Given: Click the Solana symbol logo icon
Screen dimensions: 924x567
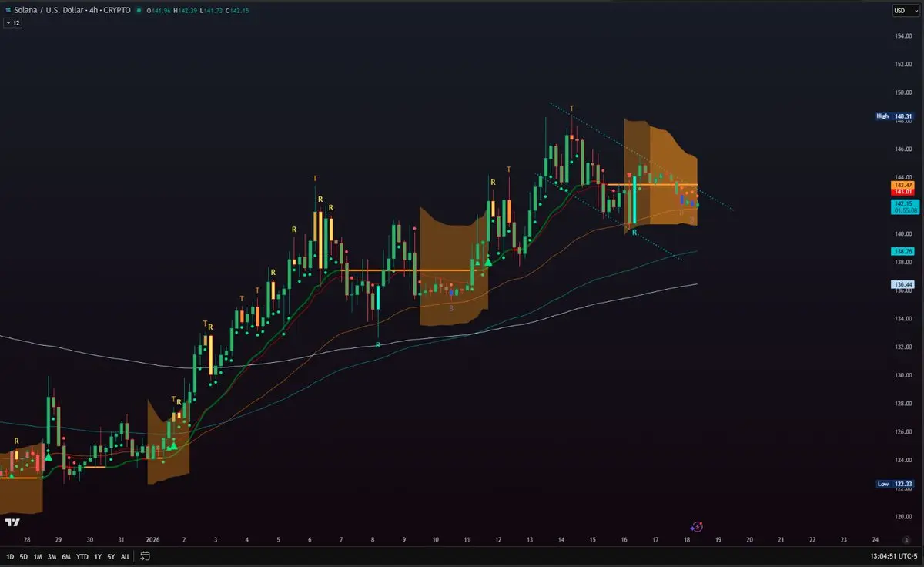Looking at the screenshot, I should 8,11.
